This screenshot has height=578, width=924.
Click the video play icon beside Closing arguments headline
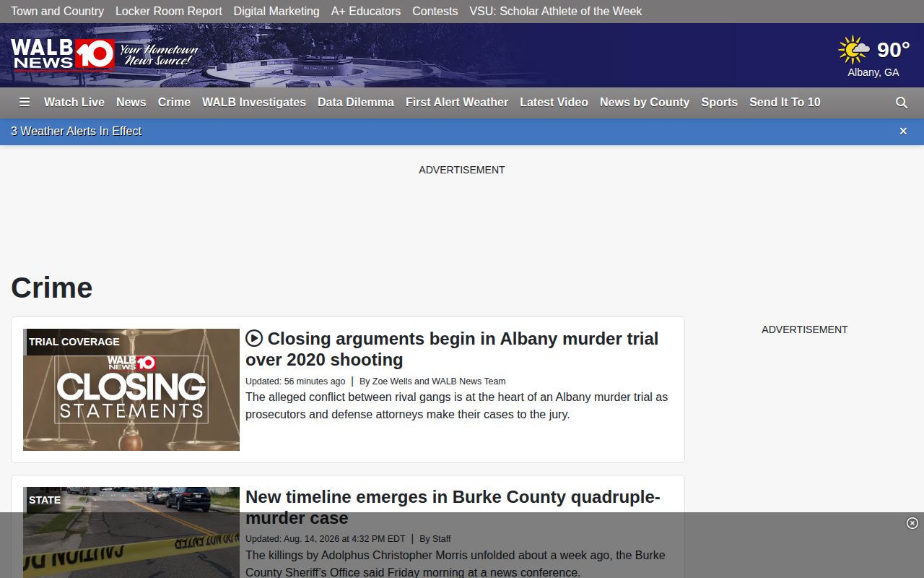[x=254, y=338]
